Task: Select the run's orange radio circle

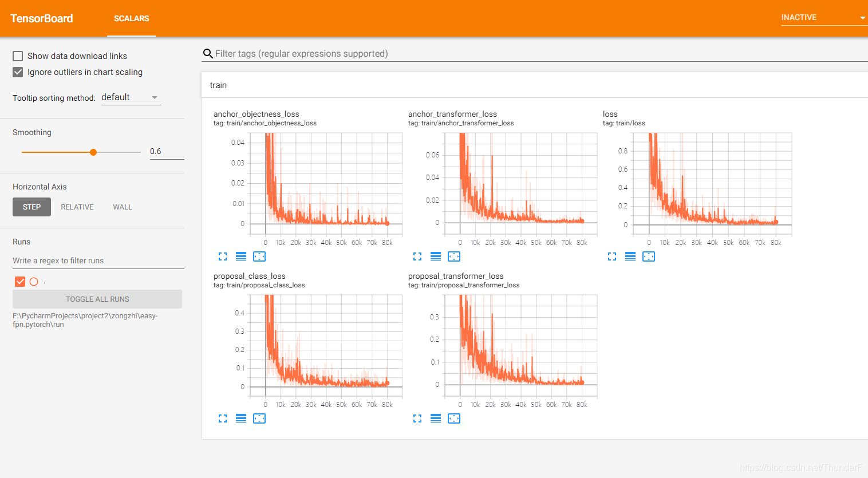Action: pos(34,282)
